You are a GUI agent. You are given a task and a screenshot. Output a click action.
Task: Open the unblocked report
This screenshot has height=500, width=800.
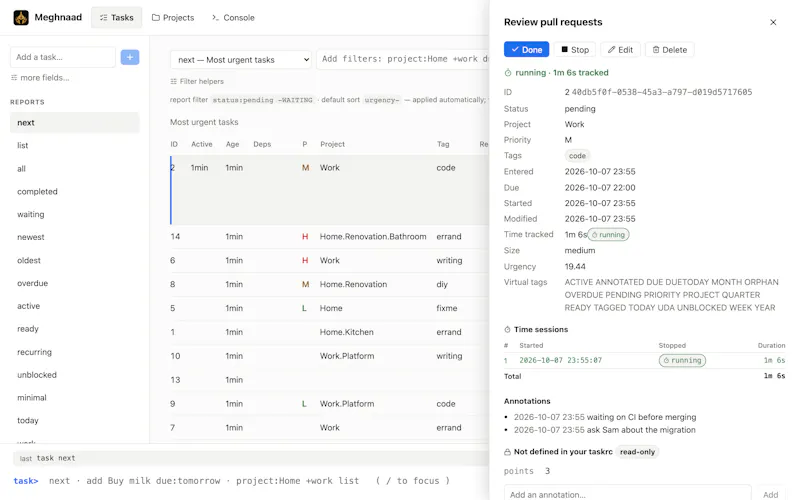click(x=74, y=374)
